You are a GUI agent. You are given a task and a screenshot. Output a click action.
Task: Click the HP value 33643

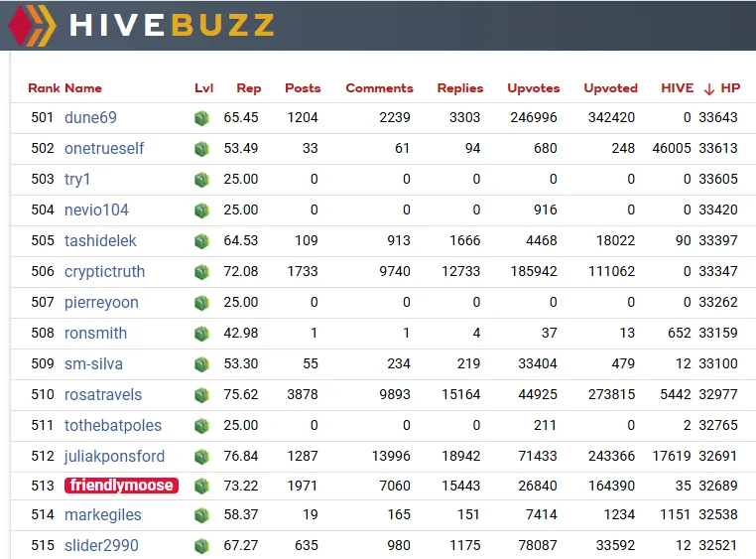pyautogui.click(x=718, y=118)
